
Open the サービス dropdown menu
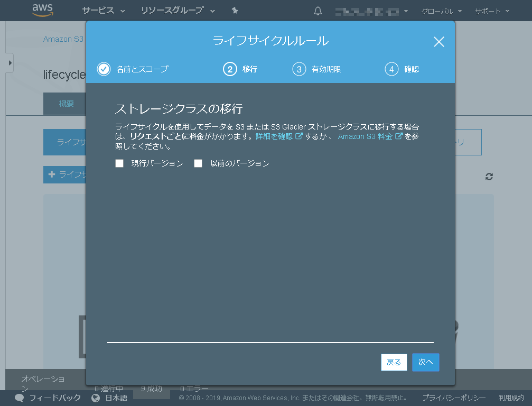pyautogui.click(x=104, y=11)
